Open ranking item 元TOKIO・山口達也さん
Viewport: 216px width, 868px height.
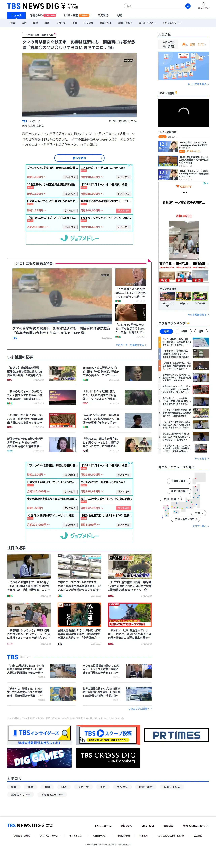coord(184,366)
